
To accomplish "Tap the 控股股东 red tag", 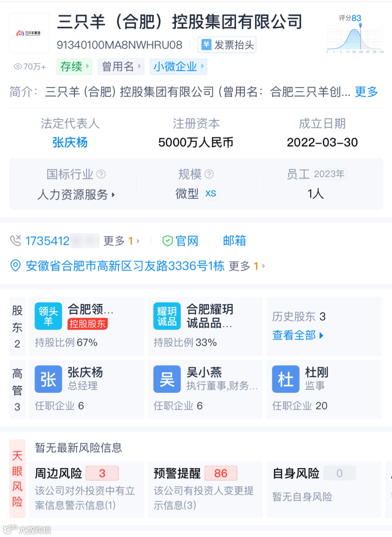I will pos(87,324).
